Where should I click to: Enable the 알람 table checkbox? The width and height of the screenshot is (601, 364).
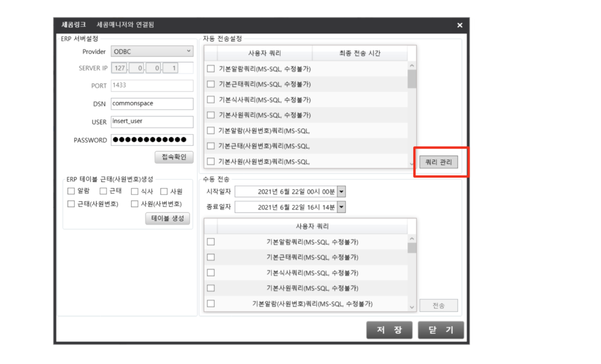pos(71,191)
